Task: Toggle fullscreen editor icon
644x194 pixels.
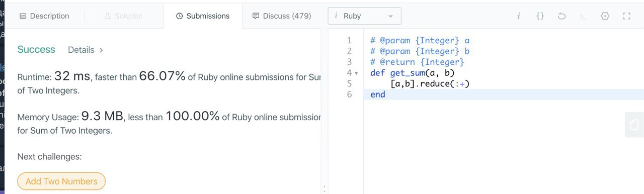Action: click(x=626, y=16)
